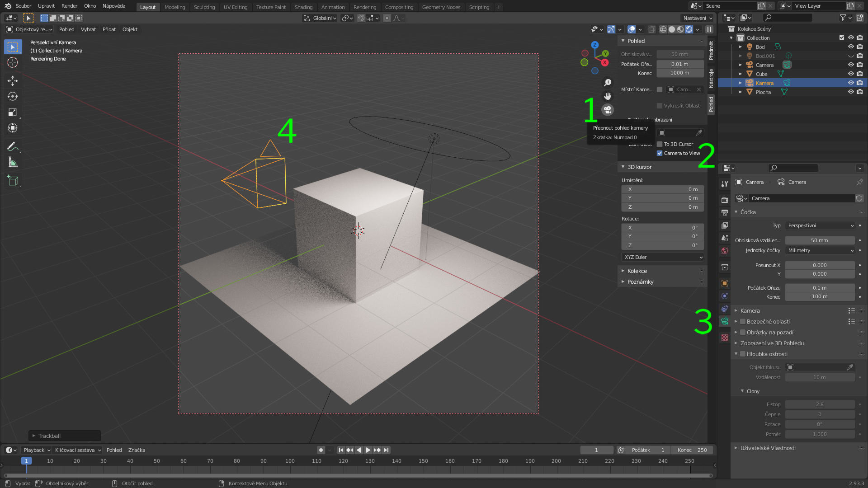
Task: Expand the Trackball operator panel
Action: pyautogui.click(x=65, y=436)
